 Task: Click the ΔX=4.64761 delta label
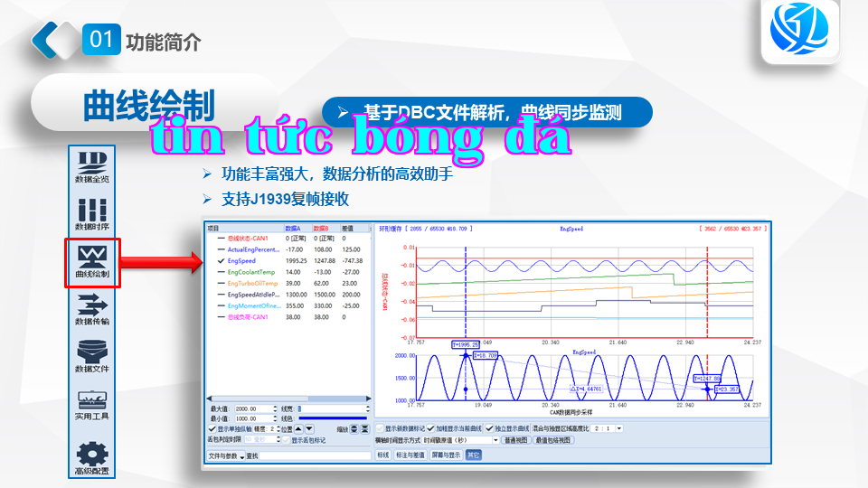point(586,389)
